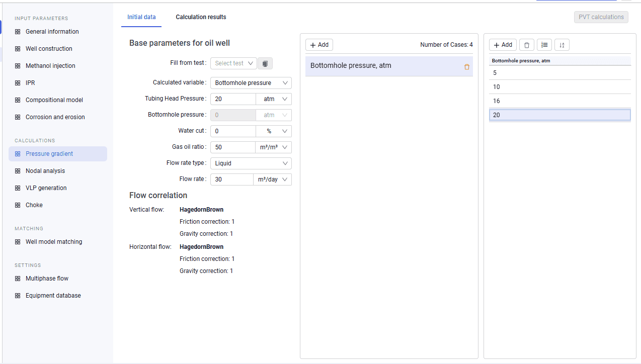This screenshot has width=641, height=364.
Task: Add a new case with the cases Add button
Action: coord(319,45)
